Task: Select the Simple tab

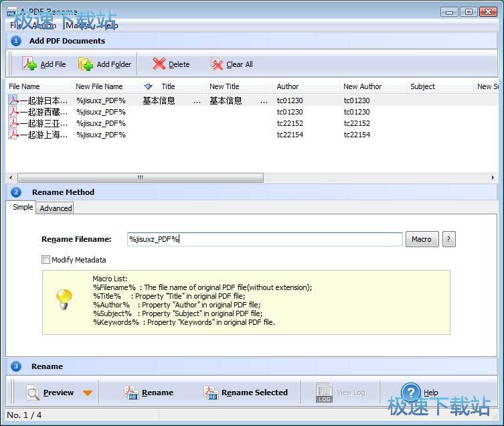Action: coord(23,208)
